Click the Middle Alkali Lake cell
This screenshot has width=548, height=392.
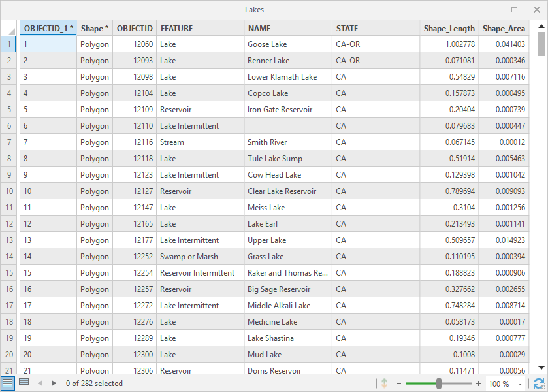pyautogui.click(x=288, y=306)
